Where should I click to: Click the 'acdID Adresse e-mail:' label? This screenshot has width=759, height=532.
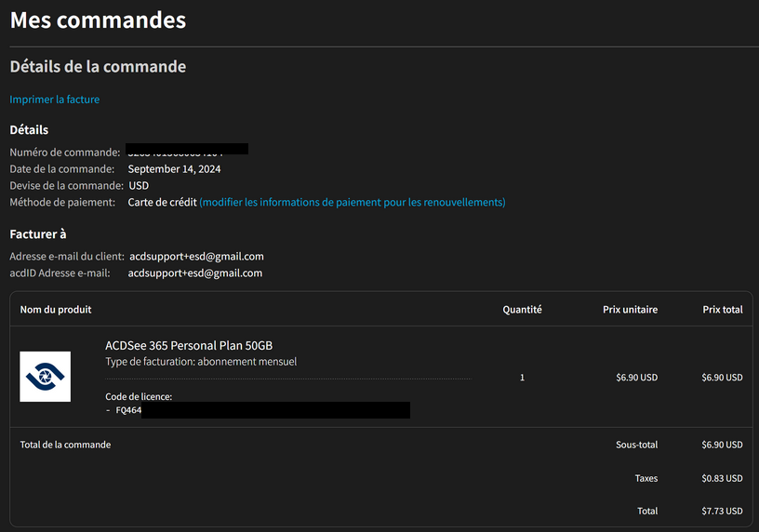pyautogui.click(x=60, y=273)
